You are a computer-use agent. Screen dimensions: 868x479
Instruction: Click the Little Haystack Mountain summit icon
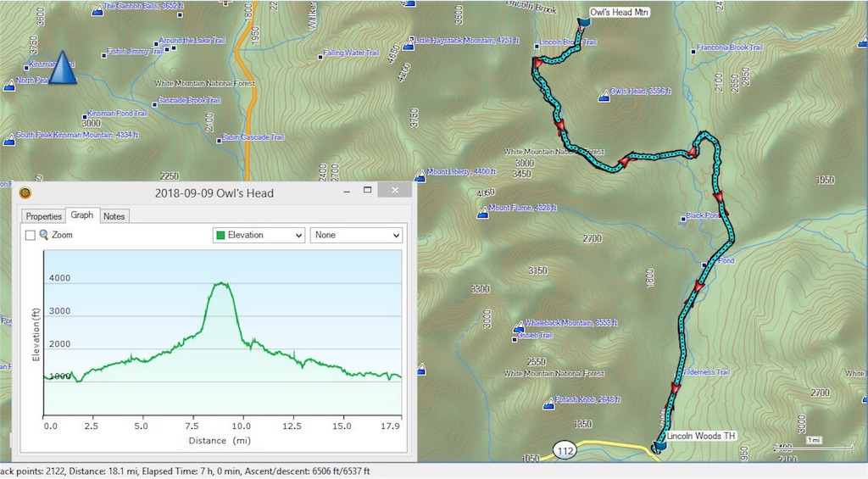(409, 46)
